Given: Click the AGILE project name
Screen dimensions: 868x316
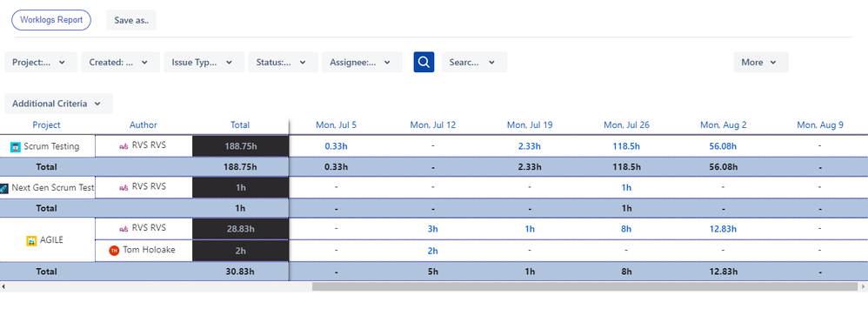Looking at the screenshot, I should pos(51,240).
